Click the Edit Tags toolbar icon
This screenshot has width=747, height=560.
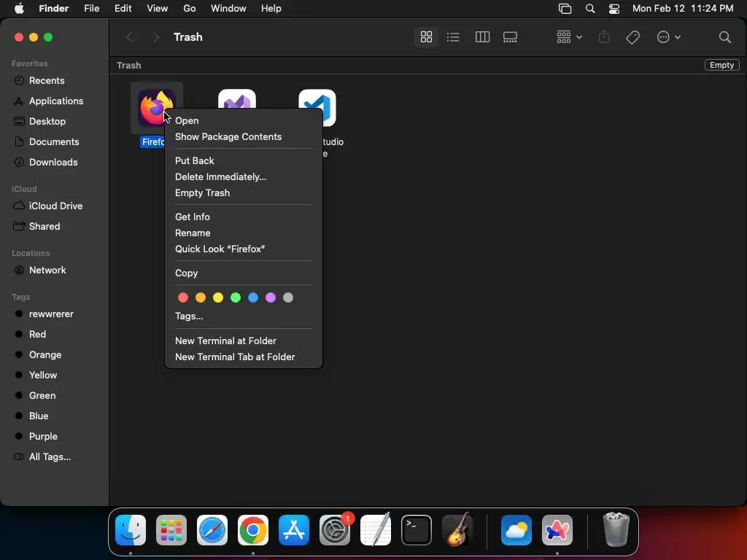coord(632,37)
